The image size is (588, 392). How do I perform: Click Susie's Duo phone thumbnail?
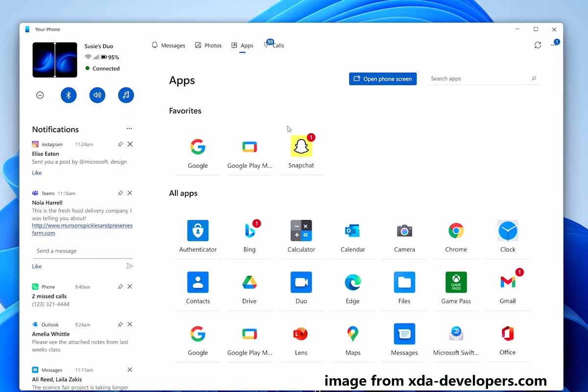coord(55,60)
